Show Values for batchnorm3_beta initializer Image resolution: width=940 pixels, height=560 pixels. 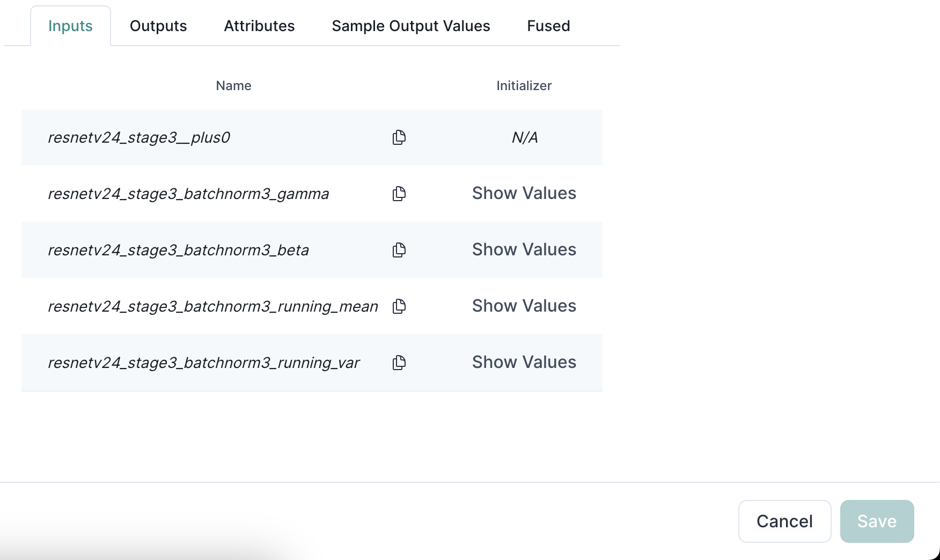(524, 249)
